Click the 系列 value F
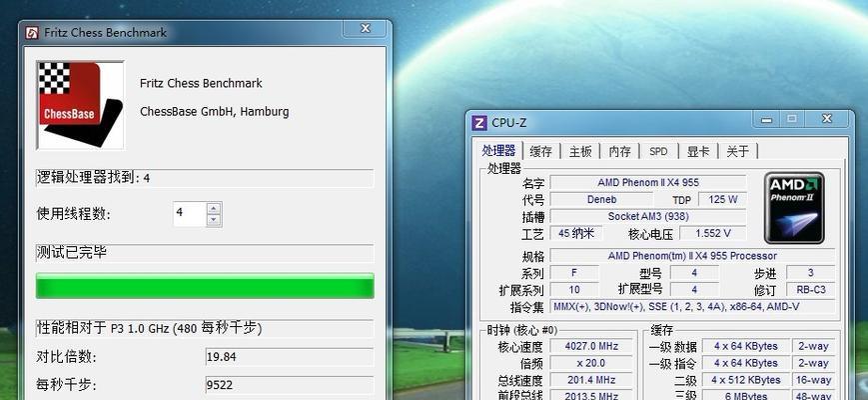This screenshot has width=868, height=400. click(574, 273)
